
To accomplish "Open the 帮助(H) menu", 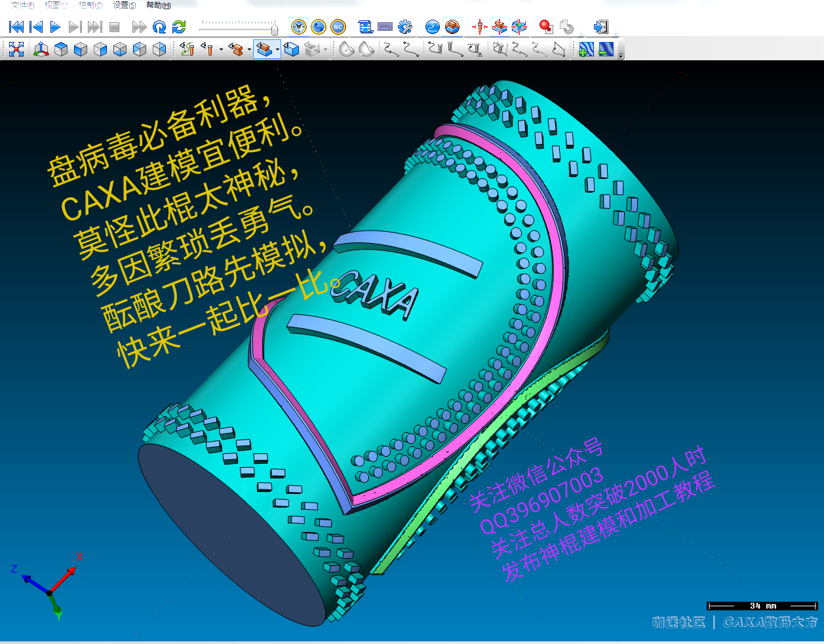I will pyautogui.click(x=158, y=5).
